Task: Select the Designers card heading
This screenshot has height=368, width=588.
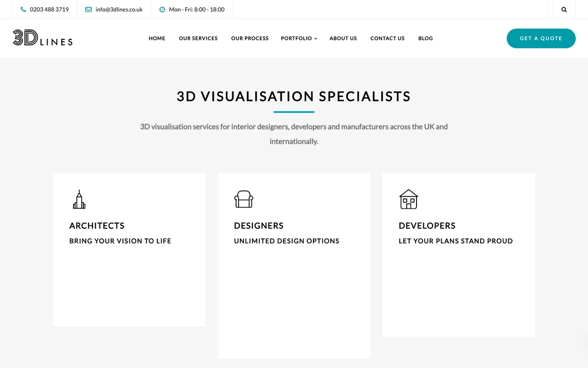Action: point(259,226)
